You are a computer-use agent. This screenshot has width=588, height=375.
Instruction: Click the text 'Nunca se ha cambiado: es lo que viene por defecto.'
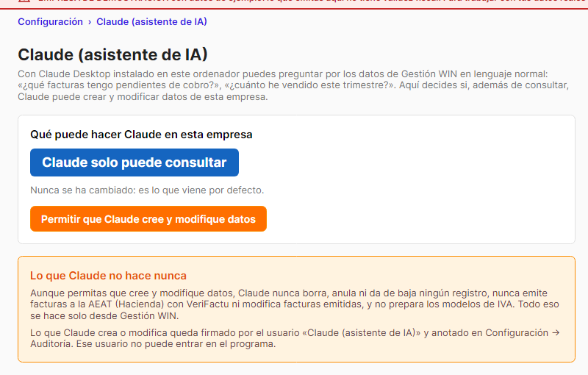point(147,190)
